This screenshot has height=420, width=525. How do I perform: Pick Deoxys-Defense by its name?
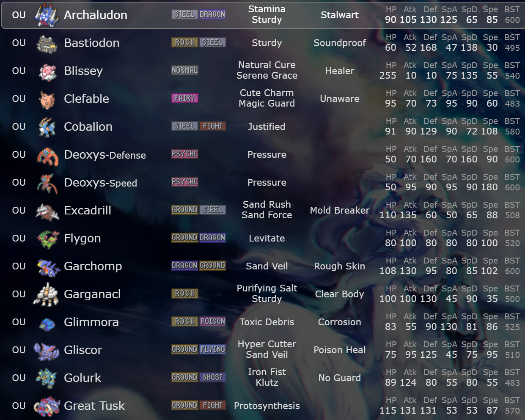(x=105, y=155)
